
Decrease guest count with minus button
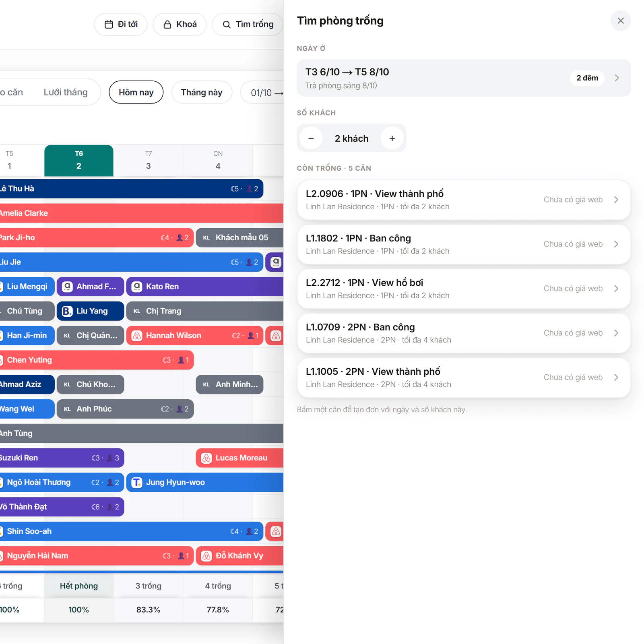pyautogui.click(x=311, y=138)
